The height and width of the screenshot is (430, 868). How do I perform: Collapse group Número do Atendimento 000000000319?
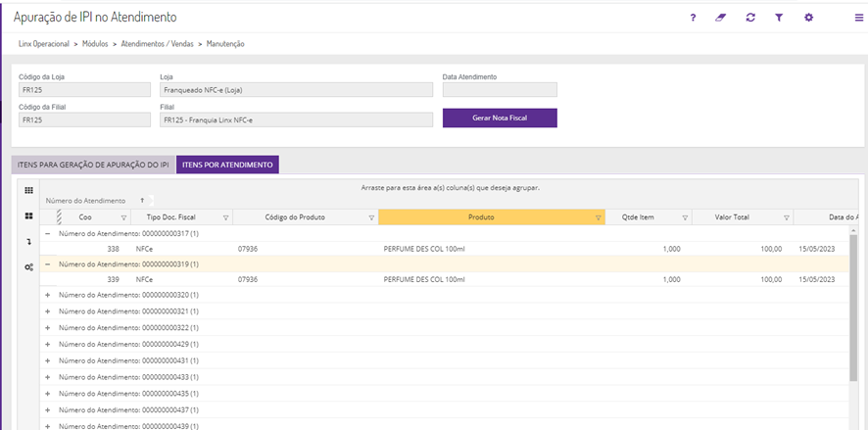point(48,264)
